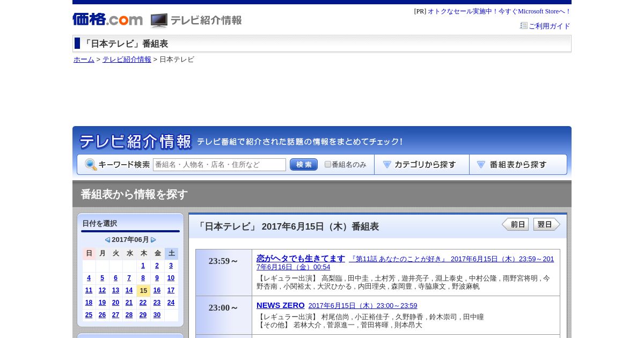Select June 17 in the calendar
This screenshot has width=644, height=338.
(x=171, y=290)
